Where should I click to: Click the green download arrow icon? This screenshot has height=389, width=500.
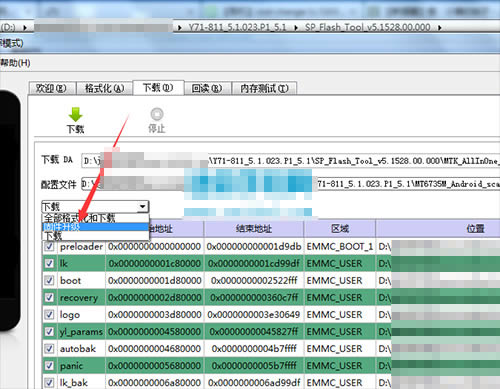tap(75, 114)
